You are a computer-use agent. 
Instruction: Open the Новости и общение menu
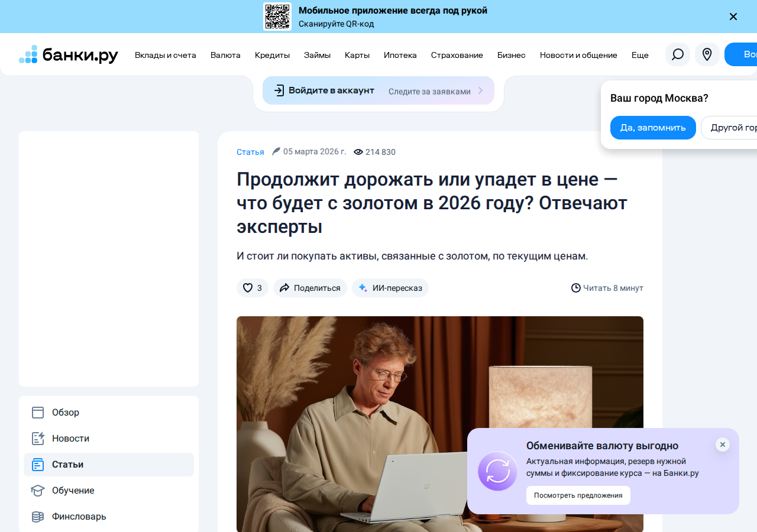(x=578, y=55)
